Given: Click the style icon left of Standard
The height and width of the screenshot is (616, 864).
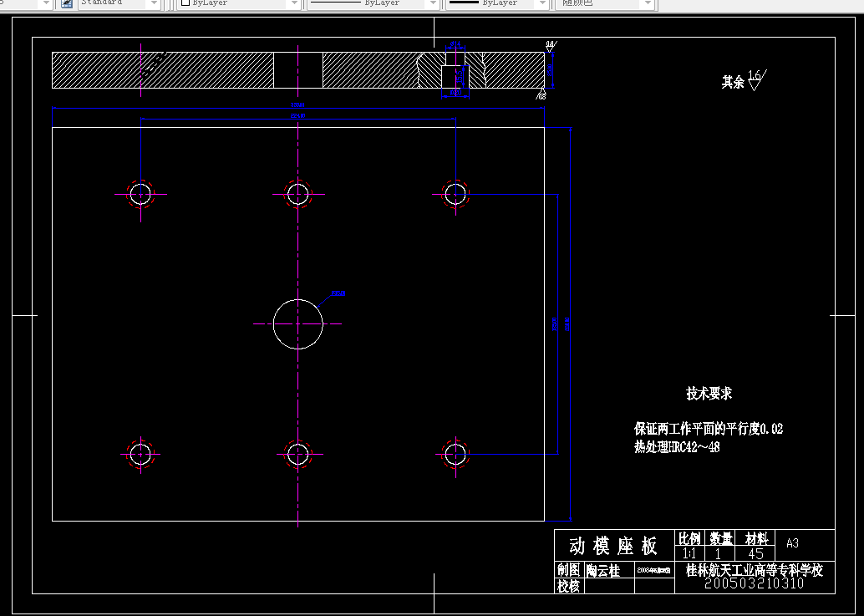Looking at the screenshot, I should coord(67,3).
